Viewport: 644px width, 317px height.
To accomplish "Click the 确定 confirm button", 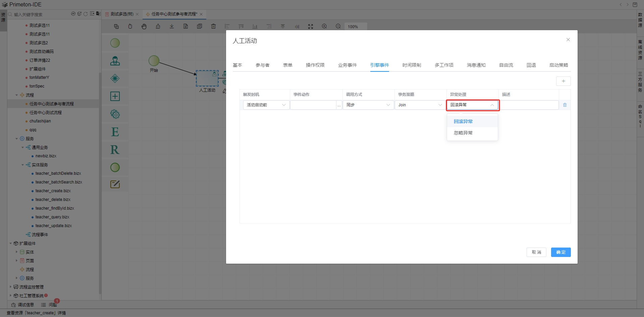I will 560,252.
